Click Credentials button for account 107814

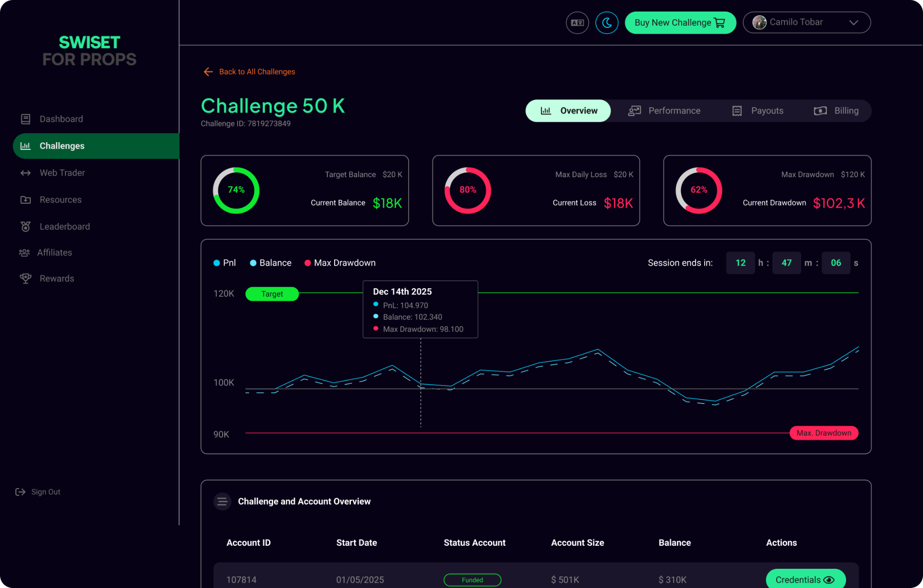coord(806,579)
